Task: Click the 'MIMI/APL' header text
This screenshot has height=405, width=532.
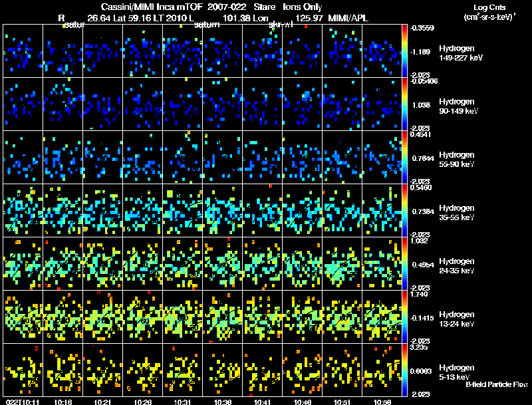Action: click(x=348, y=18)
